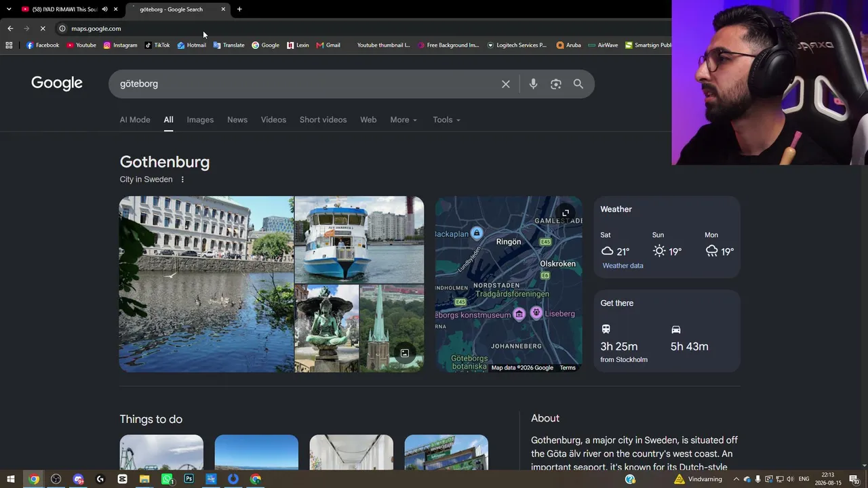
Task: Open the Translate bookmark
Action: tap(229, 45)
